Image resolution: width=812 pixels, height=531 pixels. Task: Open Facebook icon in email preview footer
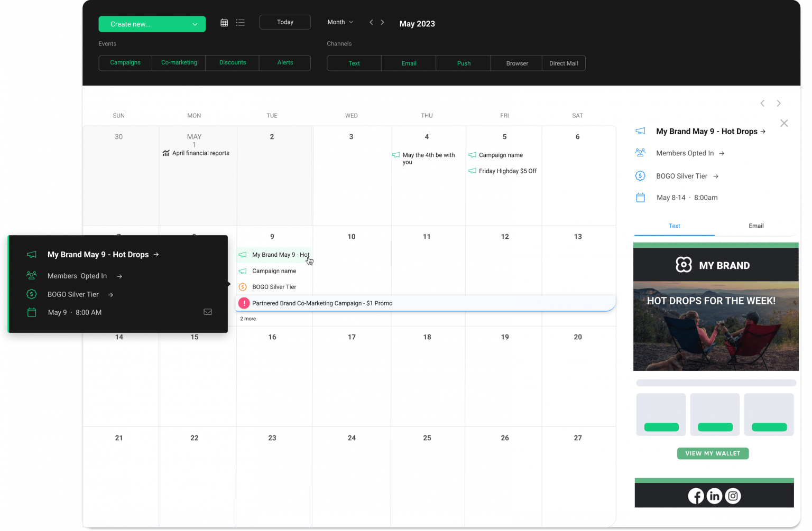tap(696, 496)
